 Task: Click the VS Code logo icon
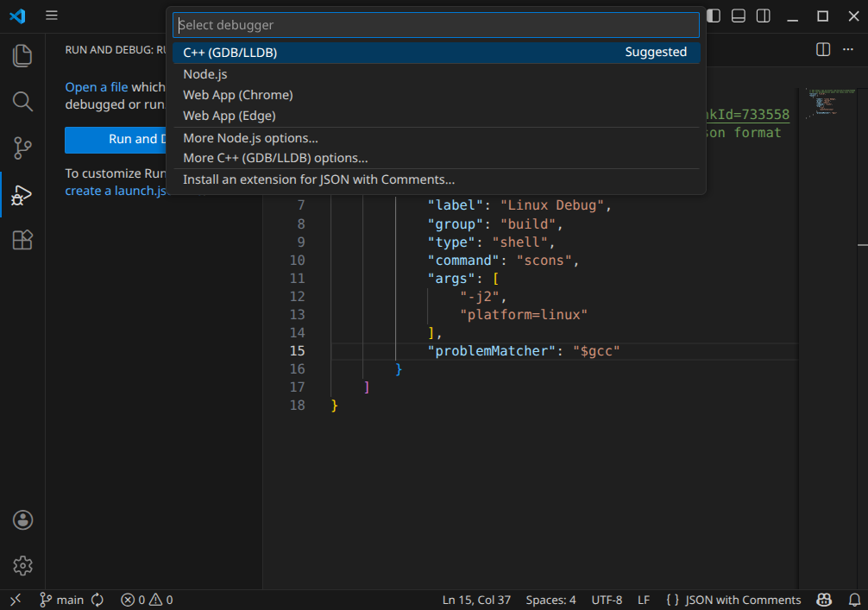tap(18, 16)
